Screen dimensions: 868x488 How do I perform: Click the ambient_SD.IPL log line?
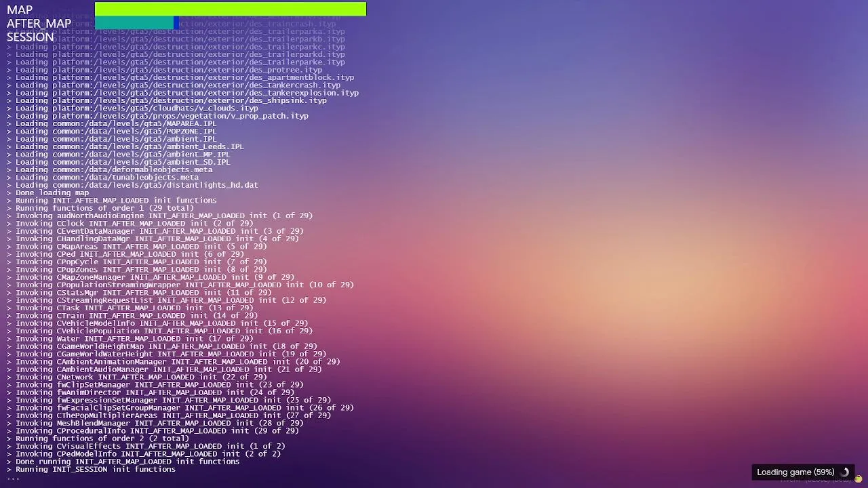click(x=119, y=162)
